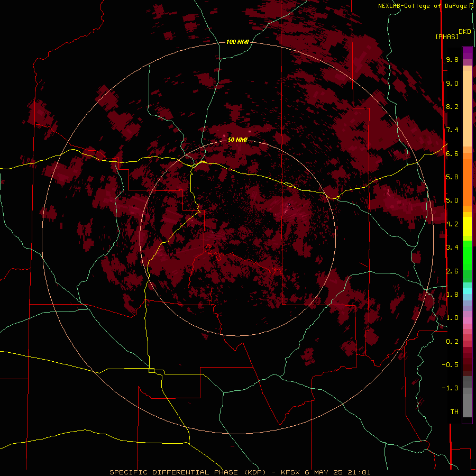Click the 1.0 value on color scale

pos(452,318)
